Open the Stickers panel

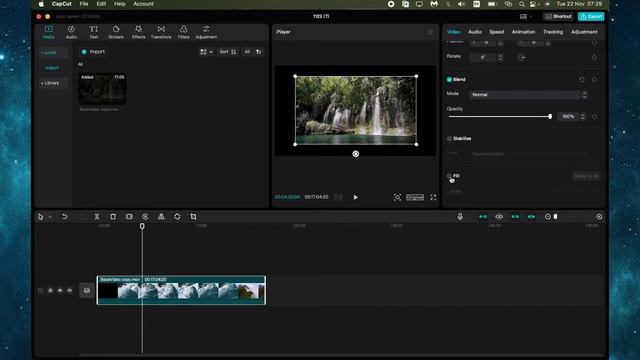pyautogui.click(x=116, y=32)
